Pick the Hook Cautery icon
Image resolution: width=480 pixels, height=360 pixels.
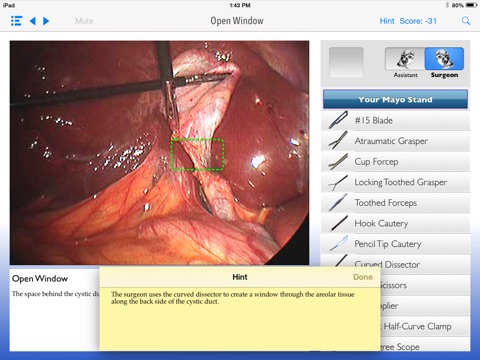338,223
